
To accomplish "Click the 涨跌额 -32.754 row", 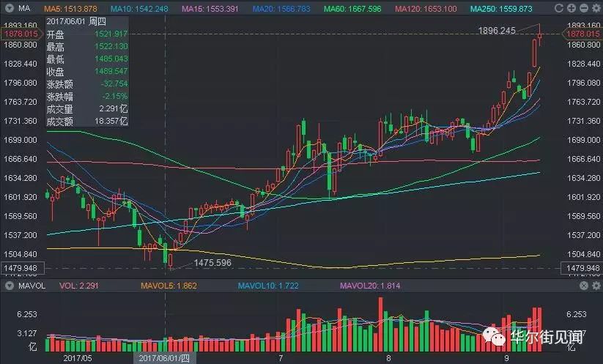I will click(x=87, y=83).
